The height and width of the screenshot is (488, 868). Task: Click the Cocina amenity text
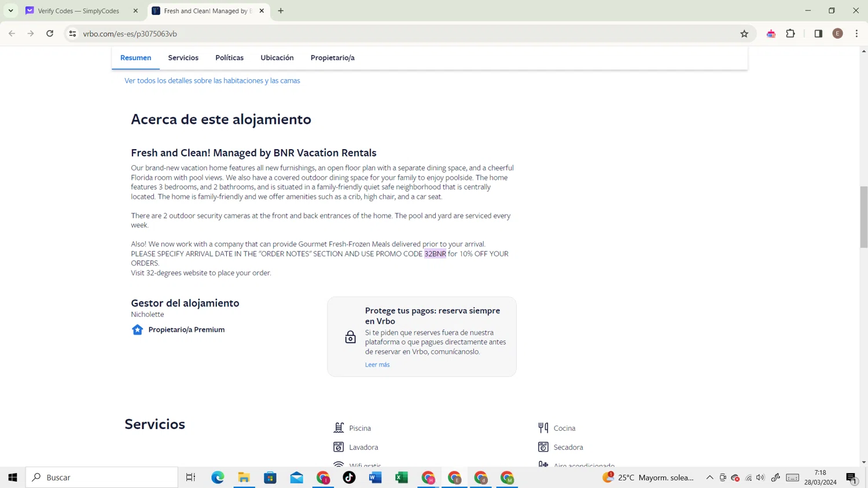(564, 428)
